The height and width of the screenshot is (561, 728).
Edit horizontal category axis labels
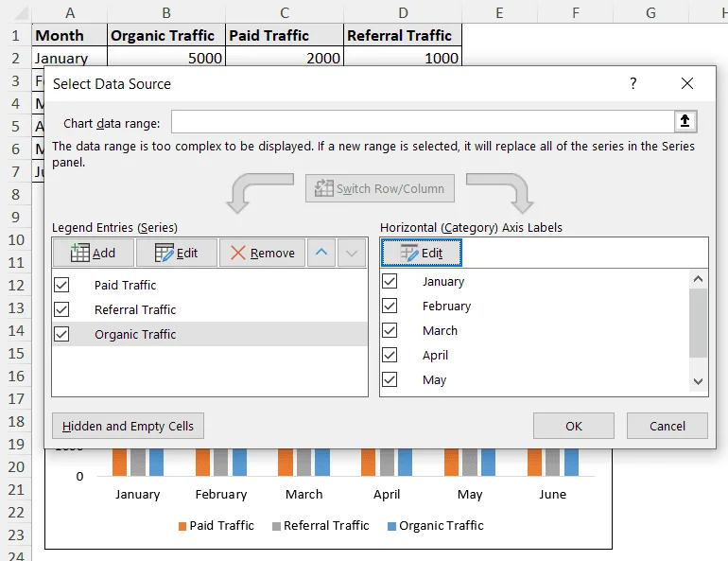click(421, 254)
